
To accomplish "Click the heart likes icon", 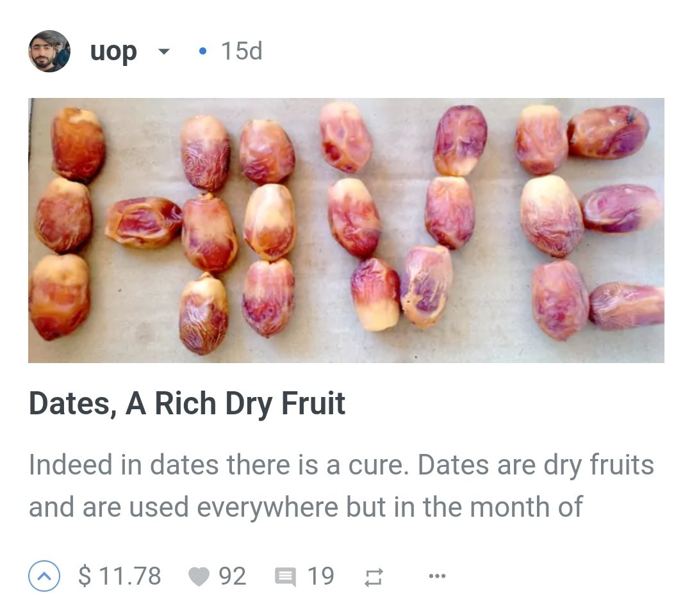I will tap(199, 576).
